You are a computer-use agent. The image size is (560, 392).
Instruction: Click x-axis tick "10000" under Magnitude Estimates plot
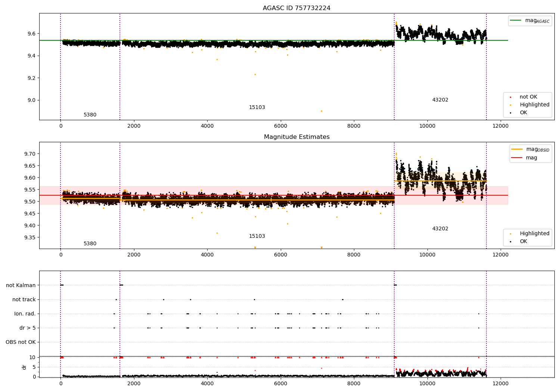(x=427, y=255)
